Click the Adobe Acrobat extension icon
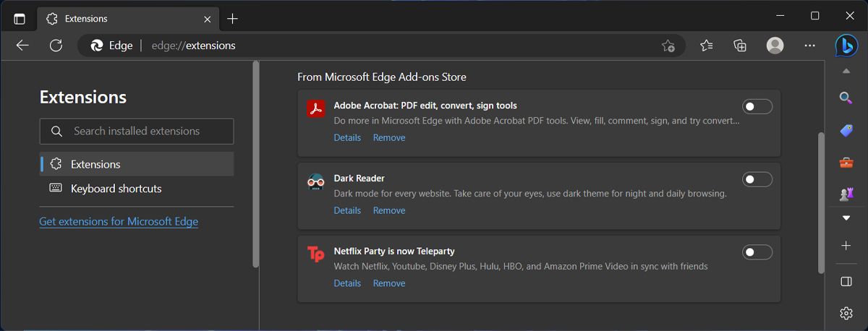The image size is (868, 331). click(316, 108)
